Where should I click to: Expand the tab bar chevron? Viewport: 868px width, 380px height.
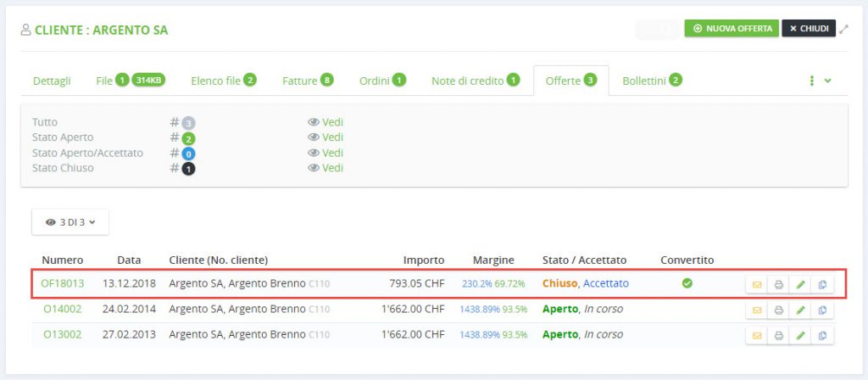(828, 81)
